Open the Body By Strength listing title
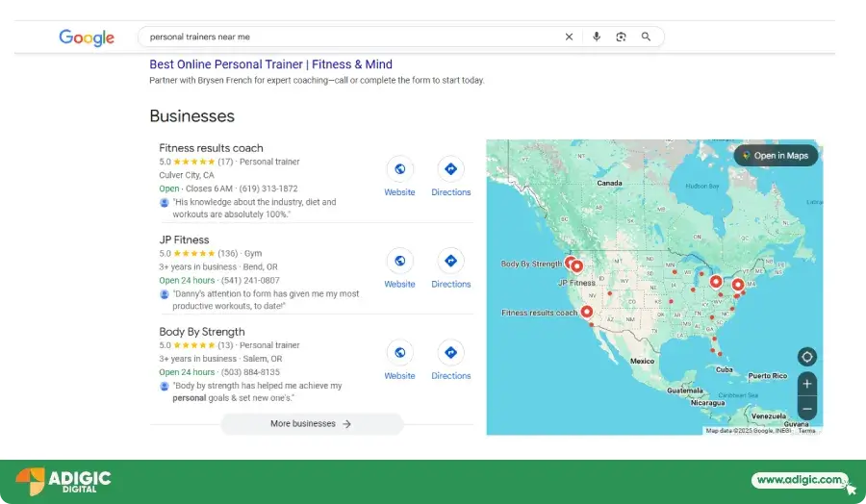The width and height of the screenshot is (866, 504). point(202,331)
